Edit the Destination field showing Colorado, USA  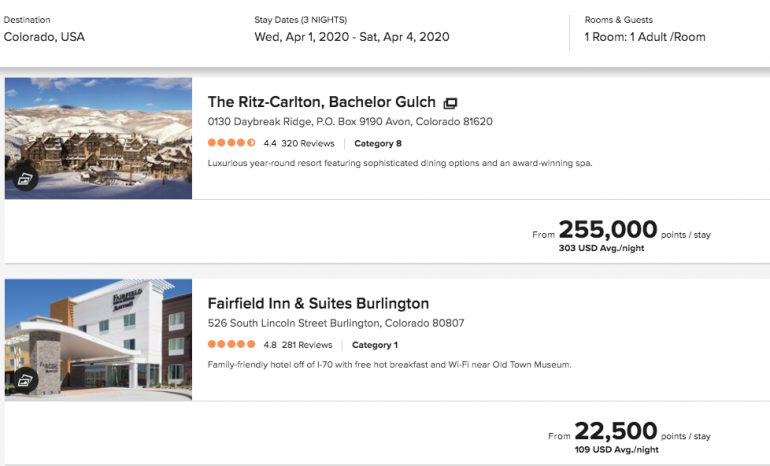[44, 37]
